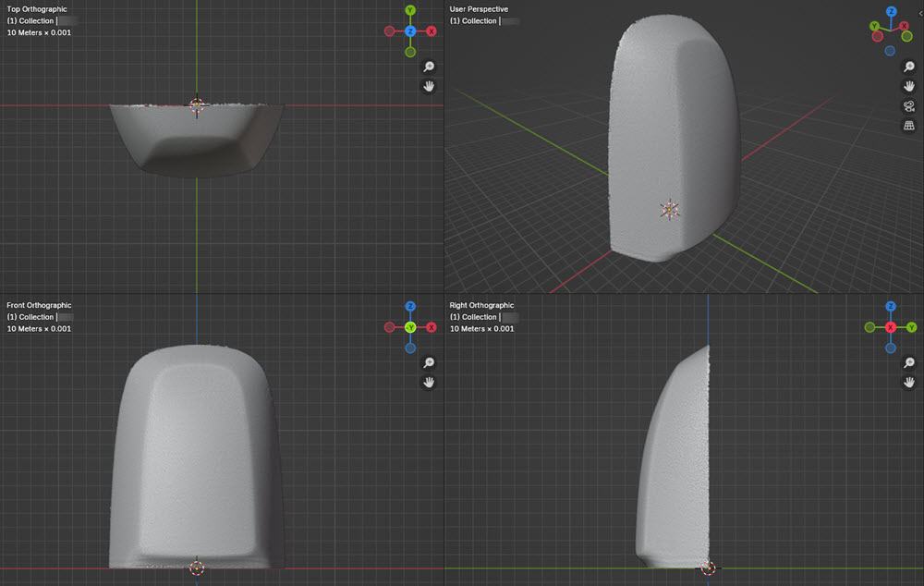Click the Y axis ball on the Top view gizmo
The image size is (924, 586).
tap(409, 10)
